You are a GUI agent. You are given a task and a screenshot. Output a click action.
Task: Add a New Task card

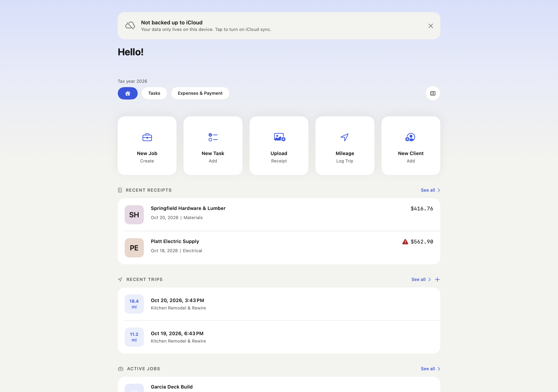(x=213, y=146)
